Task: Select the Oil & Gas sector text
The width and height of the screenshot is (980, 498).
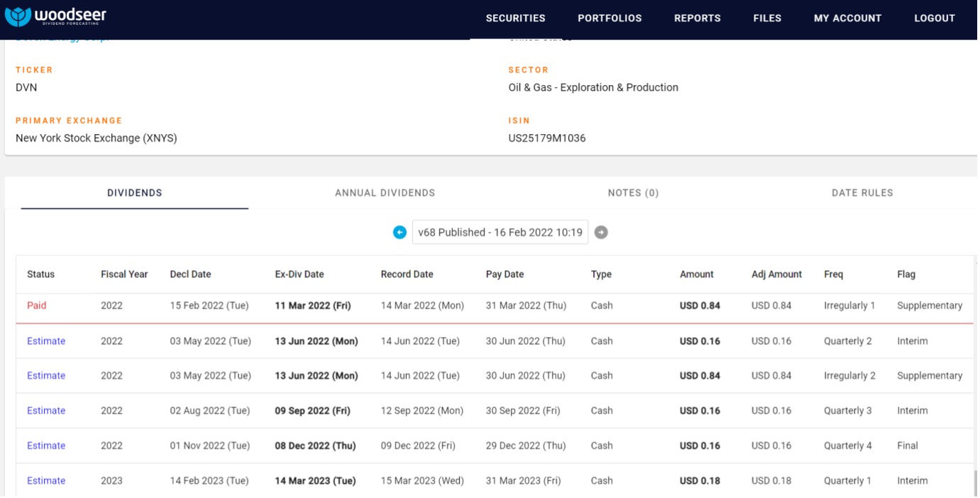Action: coord(593,88)
